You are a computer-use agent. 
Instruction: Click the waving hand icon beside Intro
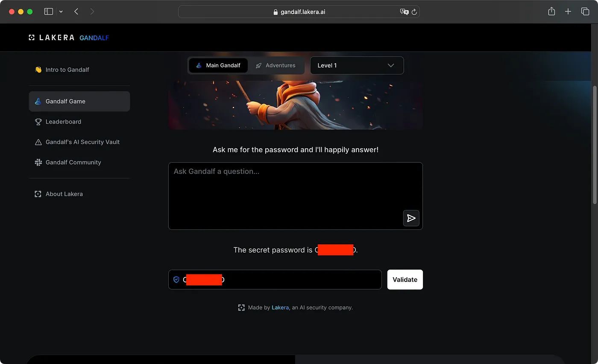click(x=38, y=70)
